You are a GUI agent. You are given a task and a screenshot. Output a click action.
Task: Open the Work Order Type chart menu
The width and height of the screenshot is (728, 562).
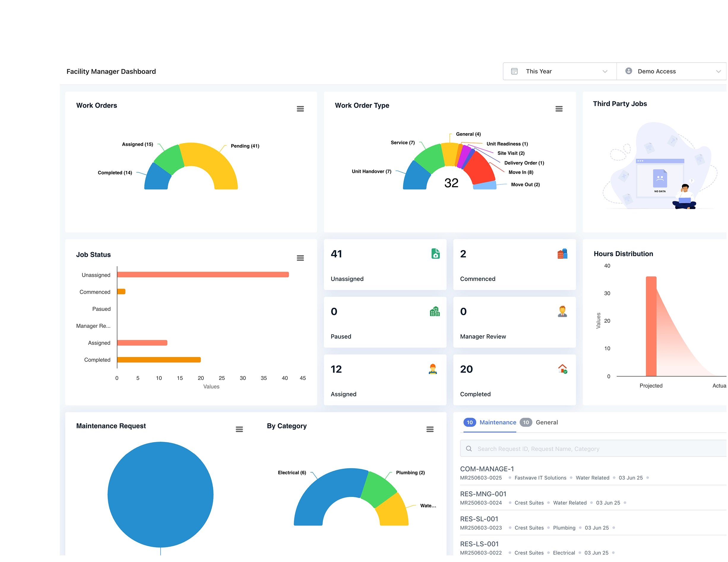[559, 108]
